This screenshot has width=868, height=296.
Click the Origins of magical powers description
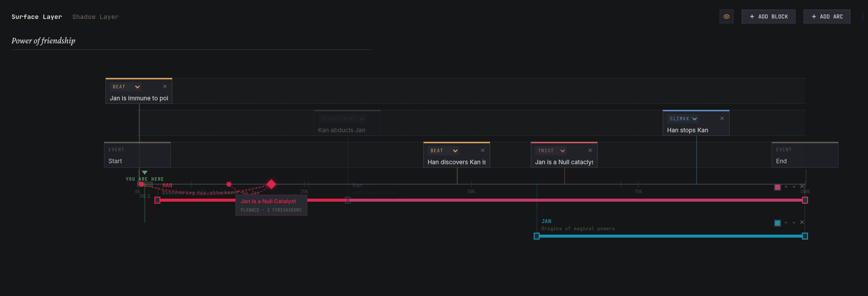coord(578,229)
